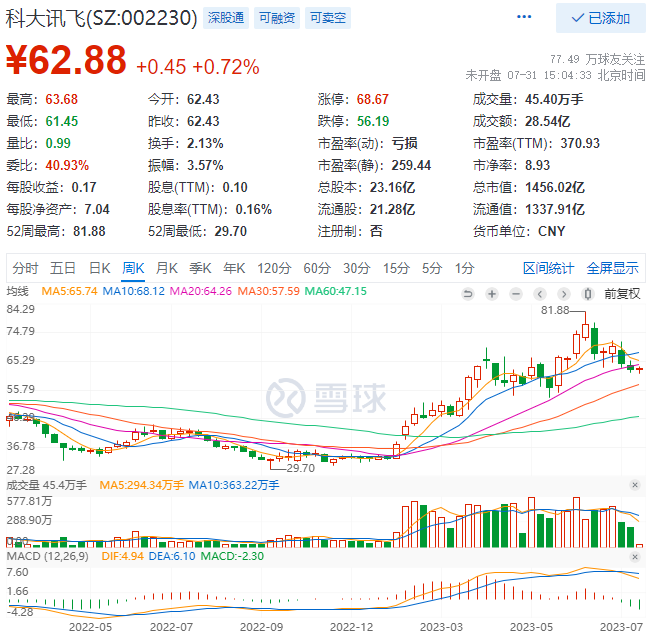Click the 全屏显示 fullscreen link
Image resolution: width=647 pixels, height=636 pixels.
pyautogui.click(x=612, y=268)
